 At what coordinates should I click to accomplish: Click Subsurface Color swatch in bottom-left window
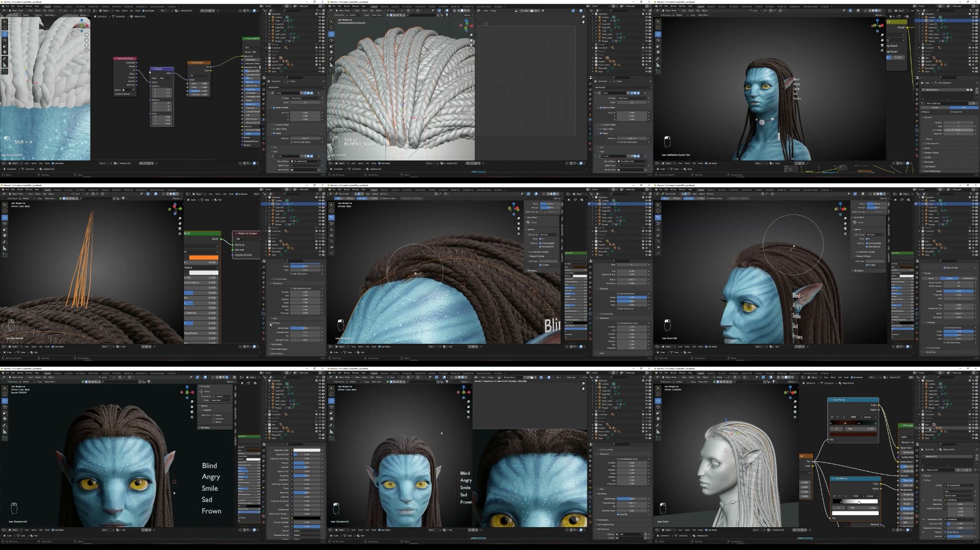click(308, 450)
